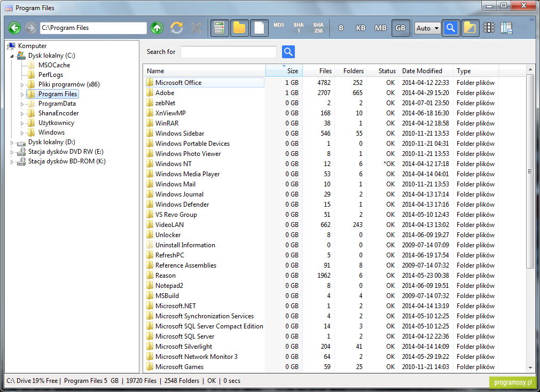Sort by the Size column header
The height and width of the screenshot is (392, 540).
[x=284, y=70]
